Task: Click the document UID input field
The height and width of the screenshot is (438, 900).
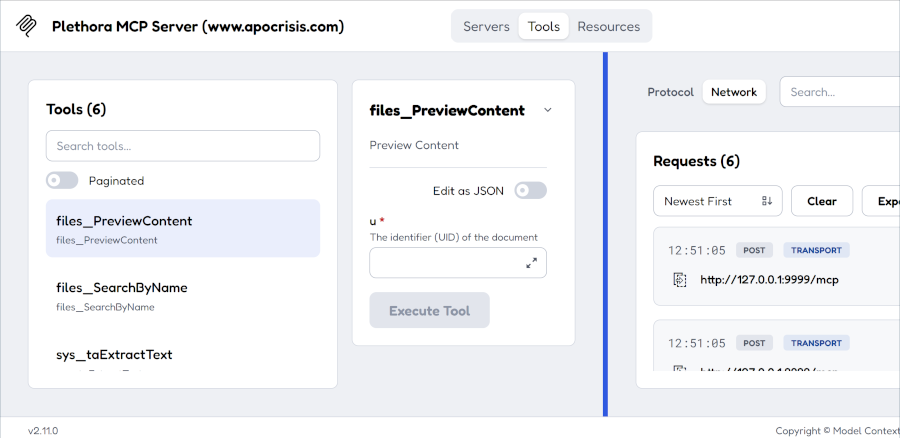Action: point(458,263)
